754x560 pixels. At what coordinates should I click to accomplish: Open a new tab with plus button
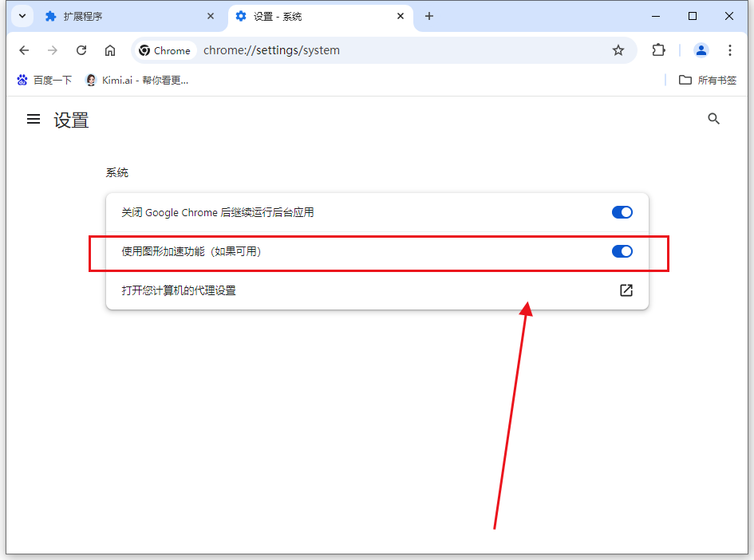(429, 16)
